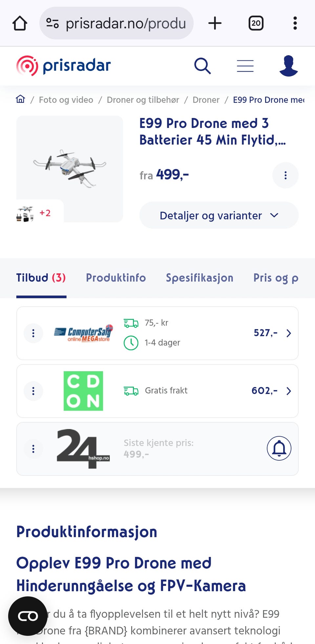Viewport: 315px width, 644px height.
Task: Follow the Foto og video breadcrumb
Action: [66, 100]
